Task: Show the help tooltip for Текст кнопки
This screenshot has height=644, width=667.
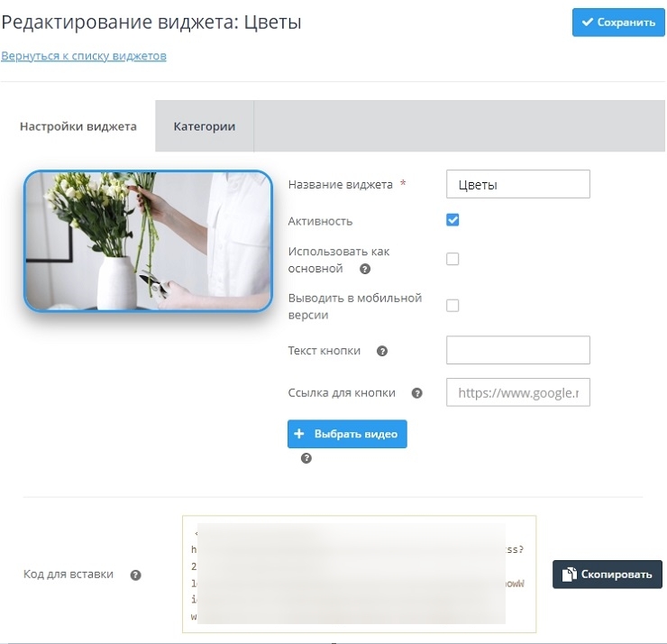Action: (382, 351)
